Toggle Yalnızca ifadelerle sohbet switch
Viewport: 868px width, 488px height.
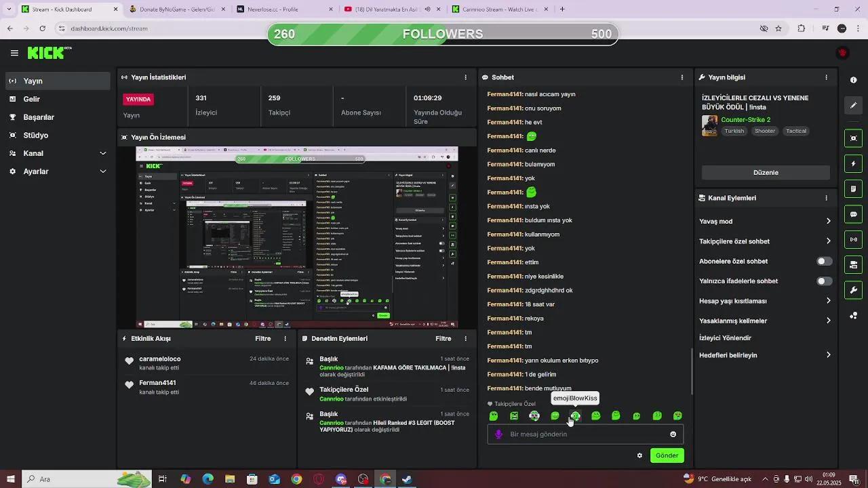824,281
